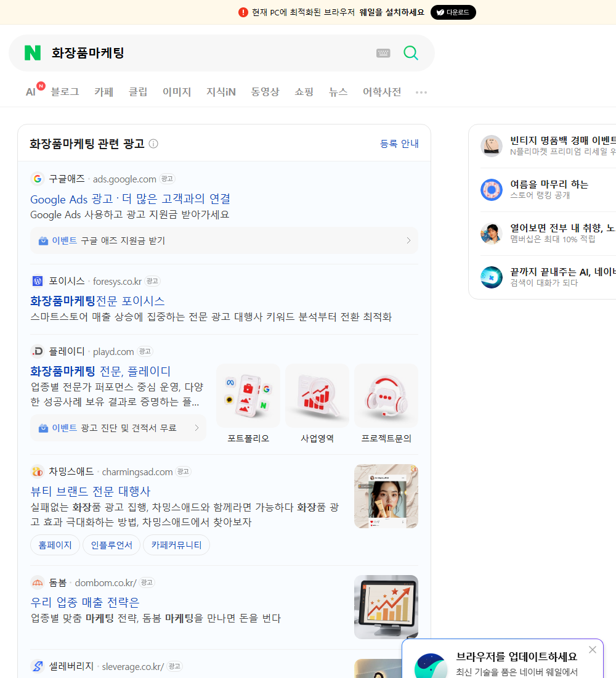Click the Google favicon next to 구글애즈
616x678 pixels.
point(38,179)
